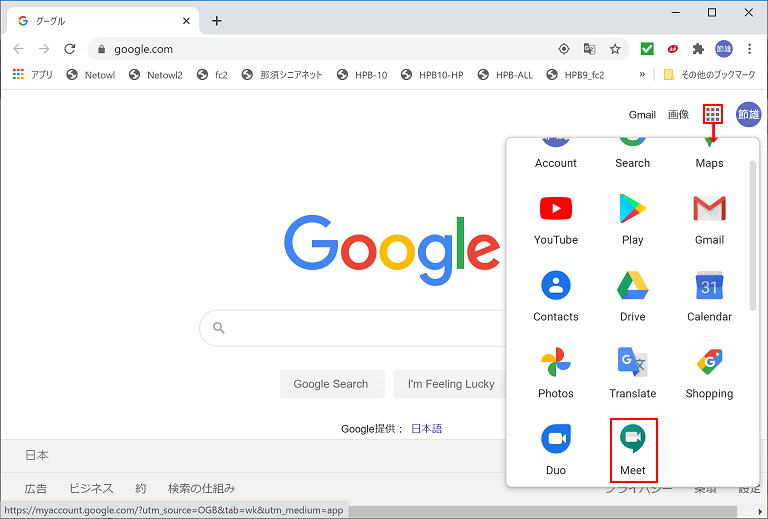Open Search in the apps panel

tap(632, 154)
